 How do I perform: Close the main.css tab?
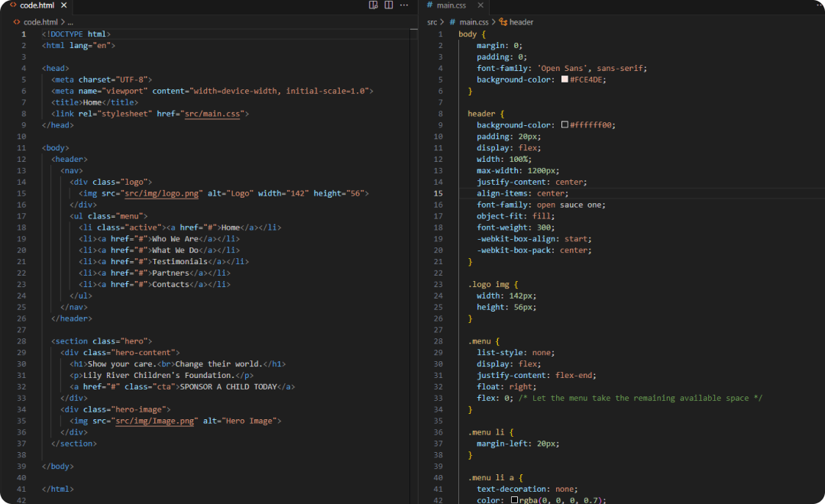480,5
